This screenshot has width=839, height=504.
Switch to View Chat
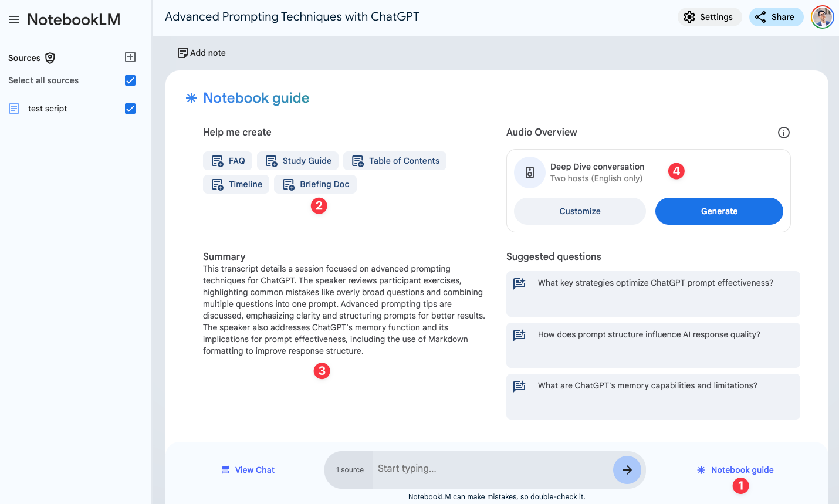(248, 469)
